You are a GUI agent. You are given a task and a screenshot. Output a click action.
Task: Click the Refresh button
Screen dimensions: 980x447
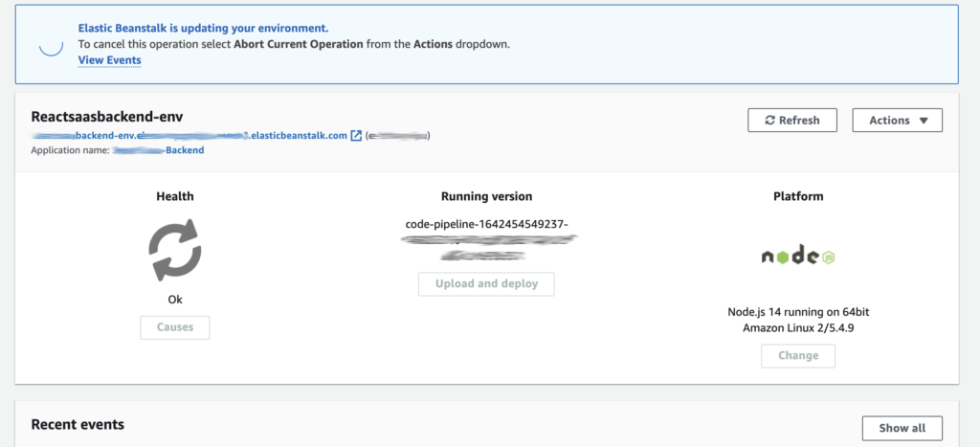point(791,120)
